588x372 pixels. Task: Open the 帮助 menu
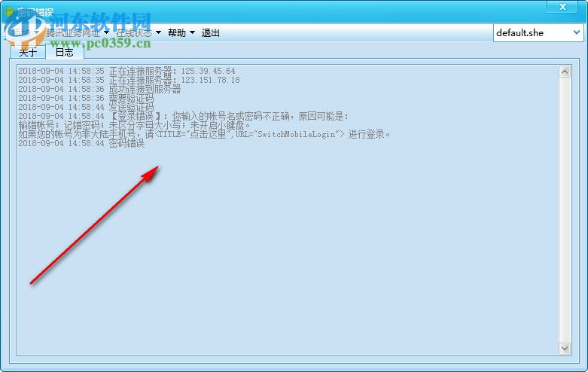181,33
